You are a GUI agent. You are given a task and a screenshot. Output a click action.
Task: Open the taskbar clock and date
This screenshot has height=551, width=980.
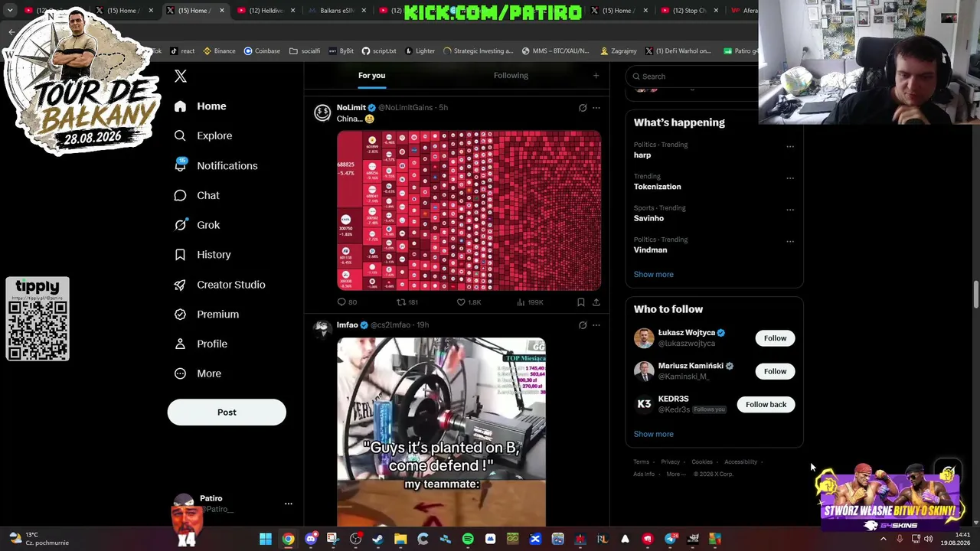[955, 539]
